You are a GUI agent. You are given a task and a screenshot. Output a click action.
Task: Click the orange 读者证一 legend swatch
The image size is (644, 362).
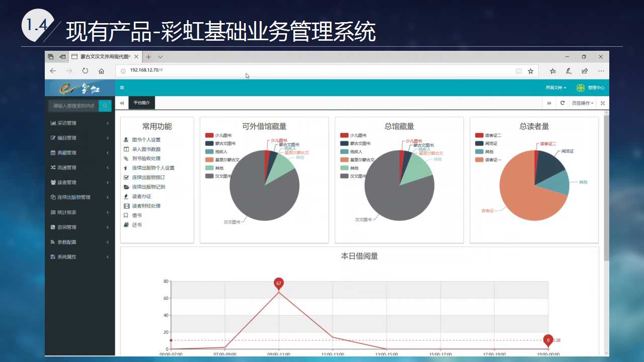click(x=479, y=160)
